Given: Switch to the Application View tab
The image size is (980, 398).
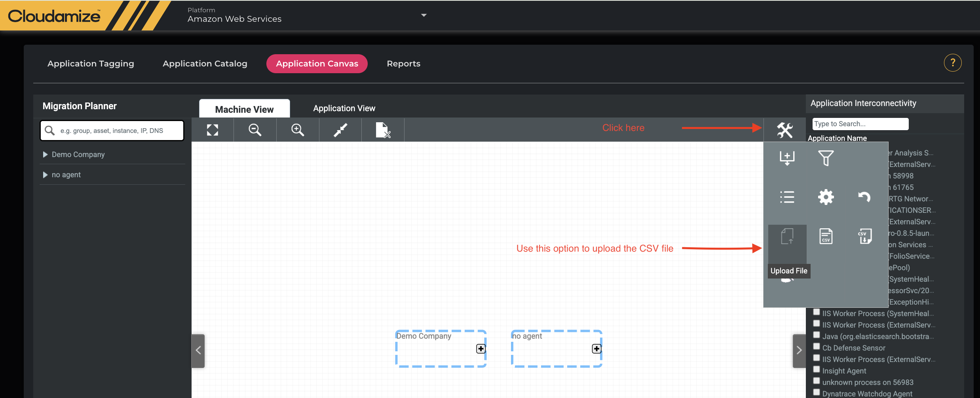Looking at the screenshot, I should [x=344, y=108].
